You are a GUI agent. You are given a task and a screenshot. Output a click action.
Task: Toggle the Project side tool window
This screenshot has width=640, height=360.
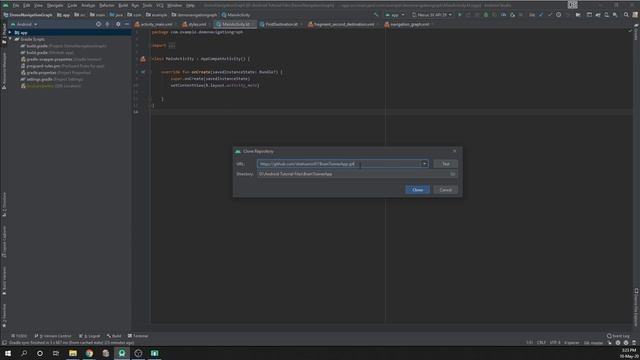click(x=4, y=34)
